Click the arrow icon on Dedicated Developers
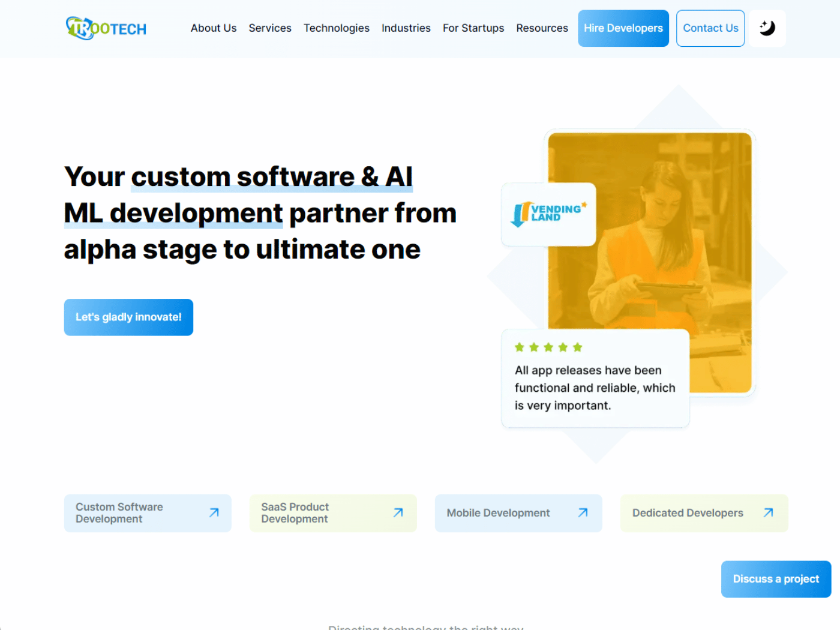This screenshot has width=840, height=630. 769,512
